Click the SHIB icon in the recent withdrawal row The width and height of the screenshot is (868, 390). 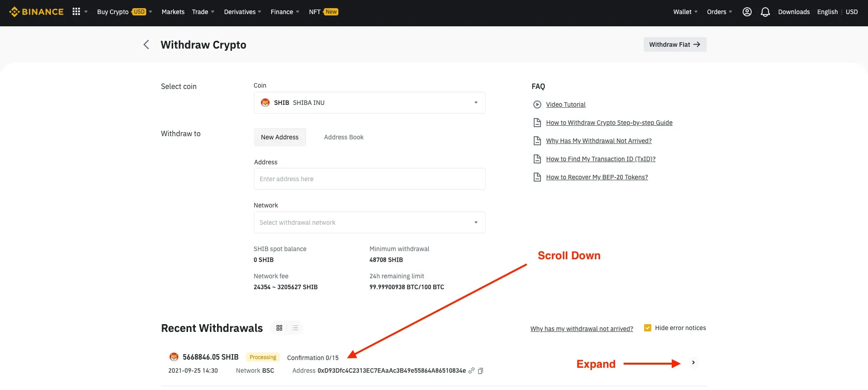(174, 357)
